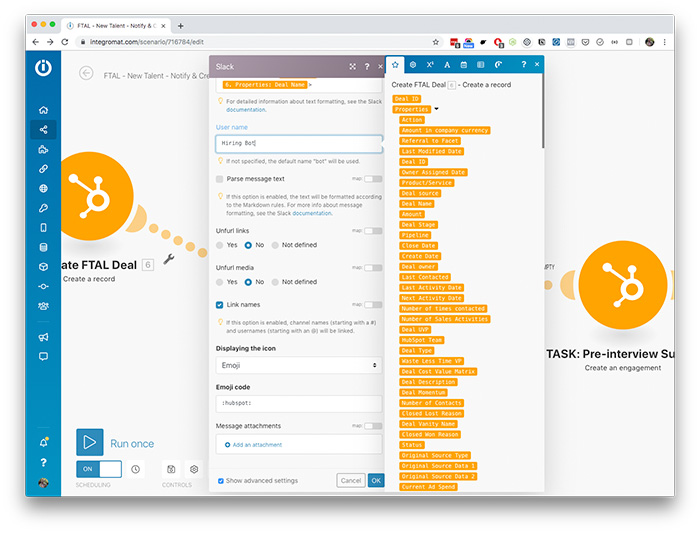The height and width of the screenshot is (533, 700).
Task: Switch to general functions gear tab
Action: (413, 65)
